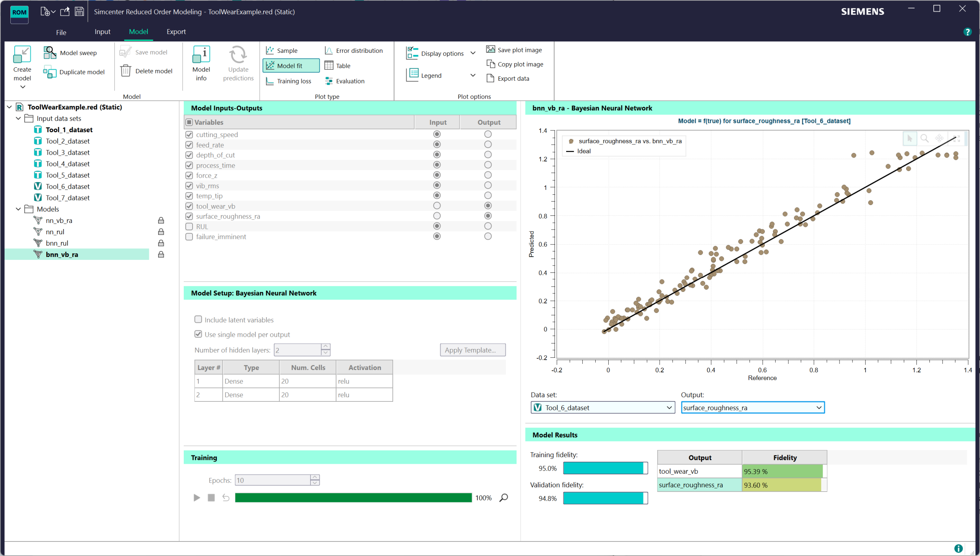Show the Error distribution plot
The image size is (980, 556).
pos(353,51)
